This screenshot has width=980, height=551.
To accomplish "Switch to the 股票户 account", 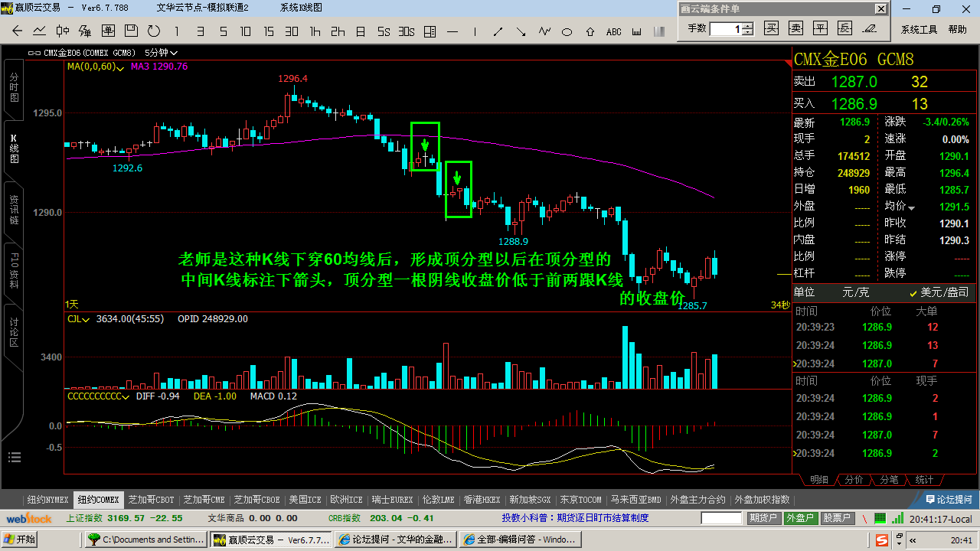I will (837, 518).
